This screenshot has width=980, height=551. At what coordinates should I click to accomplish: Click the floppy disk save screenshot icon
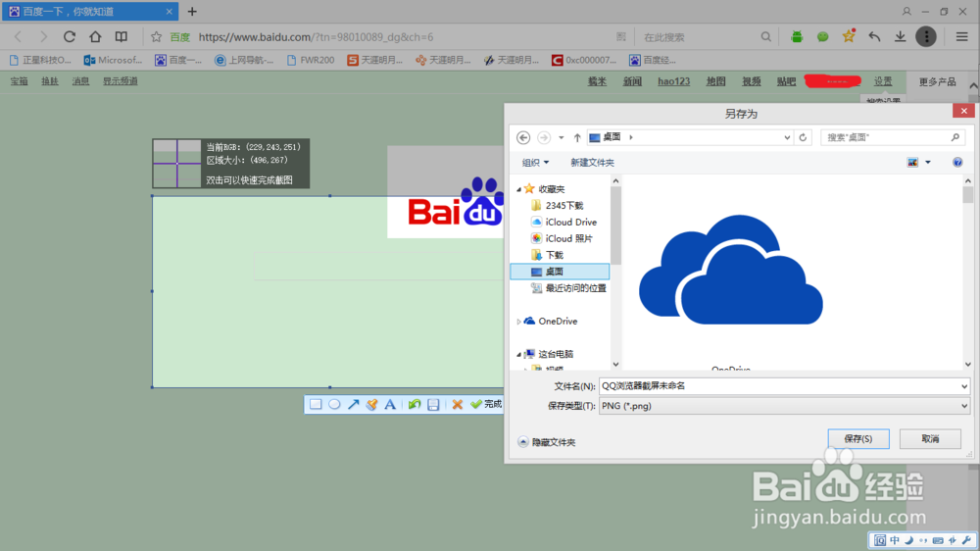coord(433,404)
